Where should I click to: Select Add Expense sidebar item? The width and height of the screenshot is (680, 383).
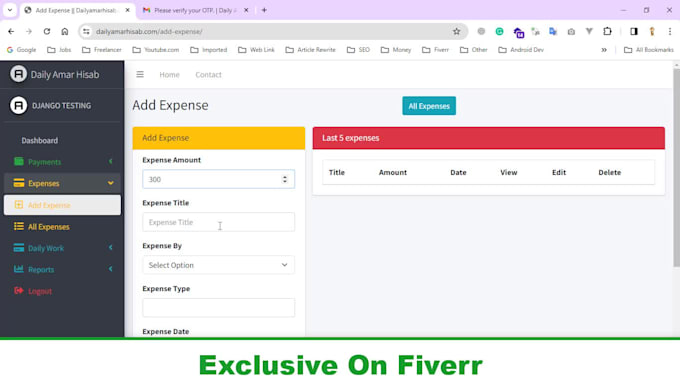point(62,205)
